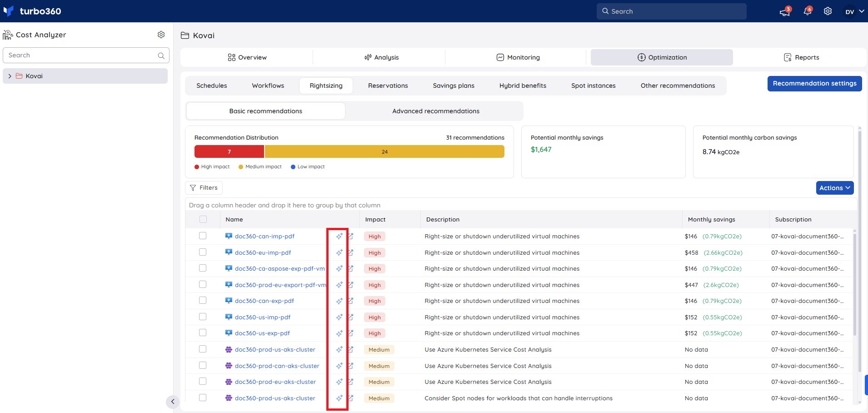
Task: Open the Schedules sub-tab
Action: click(x=212, y=86)
